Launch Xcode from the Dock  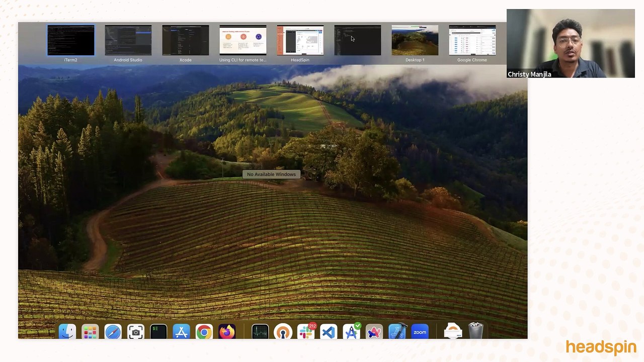coord(397,332)
